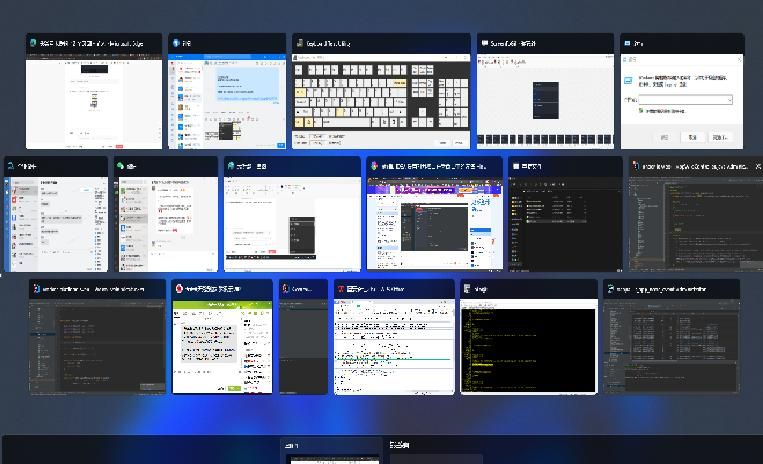Click the colorful icon of the IDEA webpage window

[x=374, y=166]
